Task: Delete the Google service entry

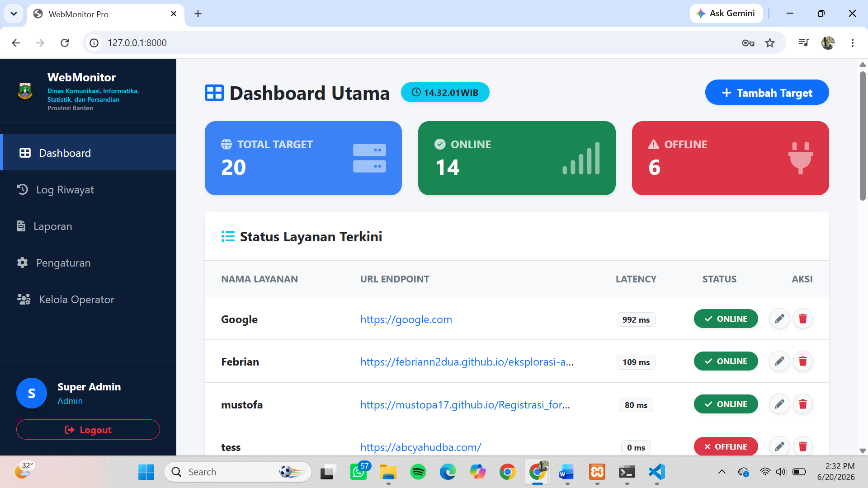Action: (803, 319)
